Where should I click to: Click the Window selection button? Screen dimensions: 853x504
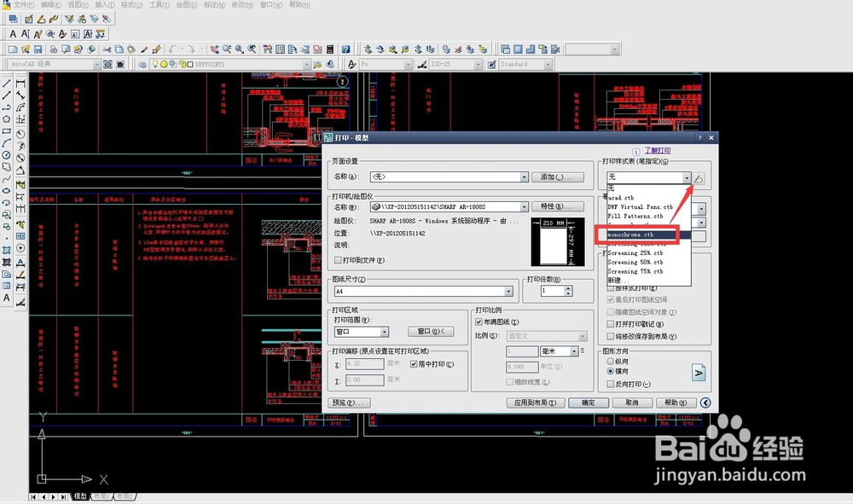click(431, 332)
